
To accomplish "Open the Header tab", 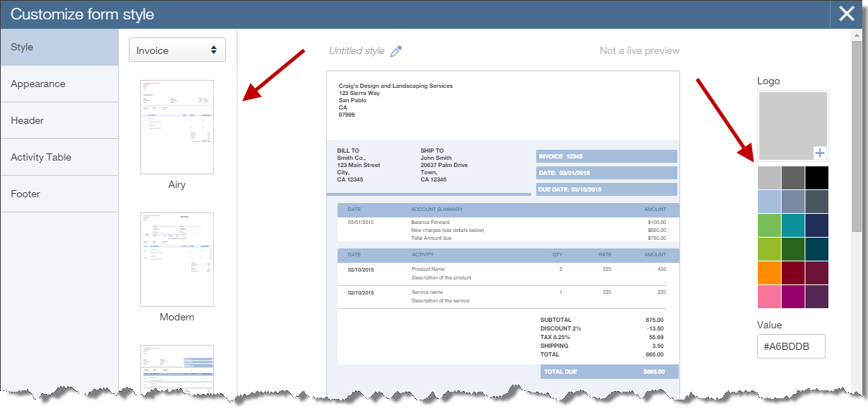I will (59, 120).
